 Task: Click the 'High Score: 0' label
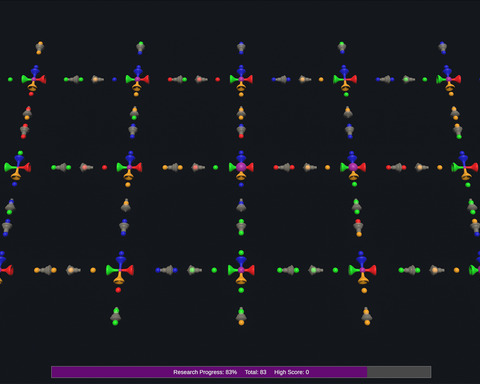[x=291, y=372]
